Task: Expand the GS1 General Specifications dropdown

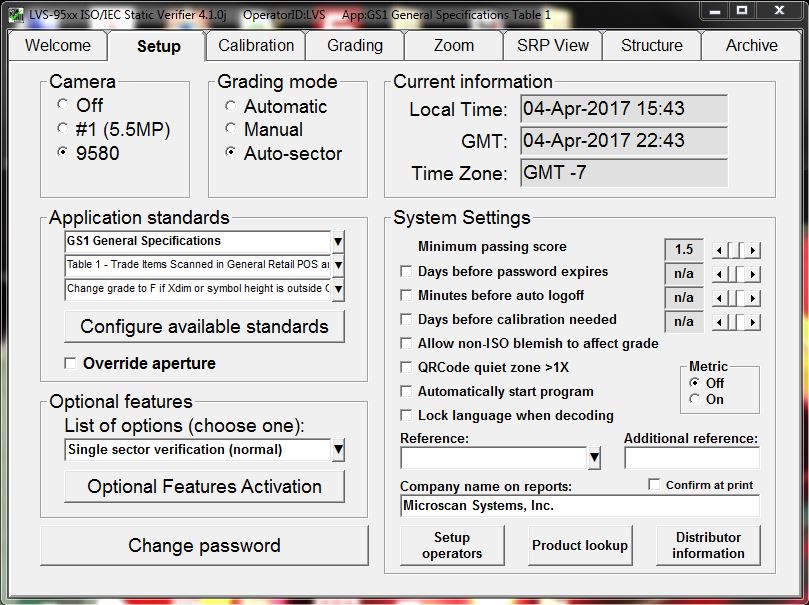Action: pos(338,241)
